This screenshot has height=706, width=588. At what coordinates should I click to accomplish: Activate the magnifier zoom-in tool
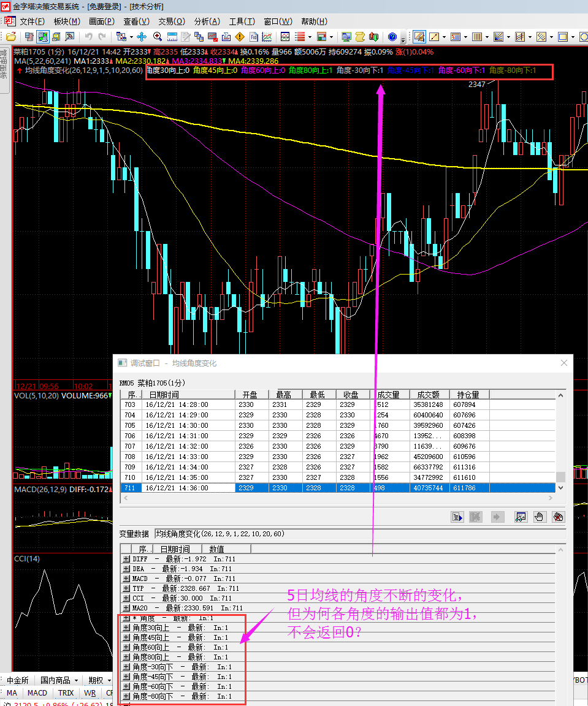click(157, 37)
